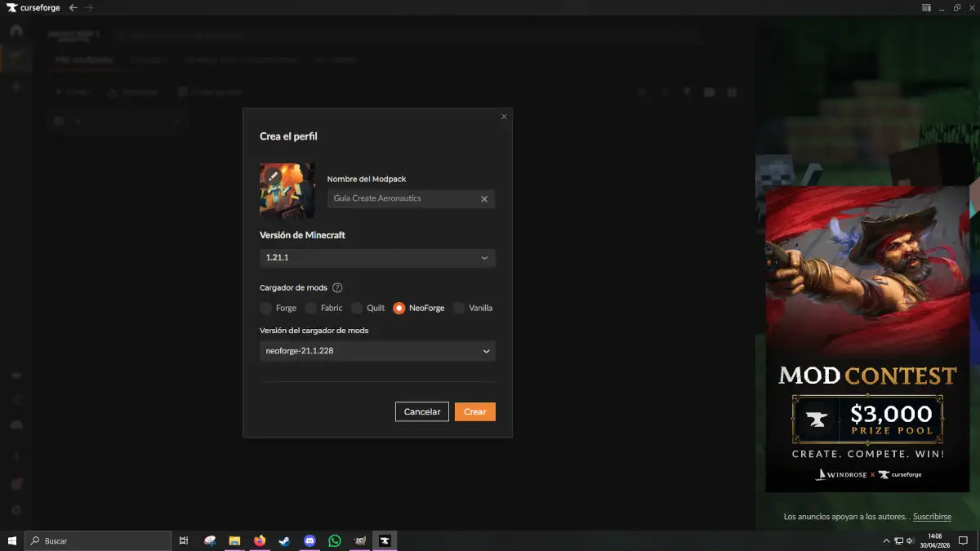Open the neoforge-21.1.228 loader version dropdown
The height and width of the screenshot is (551, 980).
[377, 351]
